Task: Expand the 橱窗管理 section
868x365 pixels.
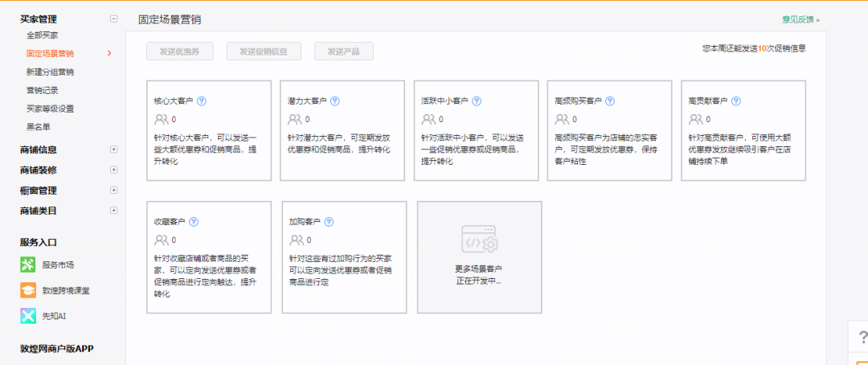Action: coord(114,190)
